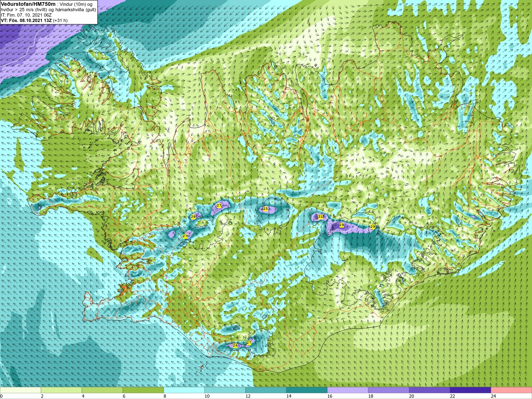Select the 16–18 m/s lavender swatch

point(348,390)
